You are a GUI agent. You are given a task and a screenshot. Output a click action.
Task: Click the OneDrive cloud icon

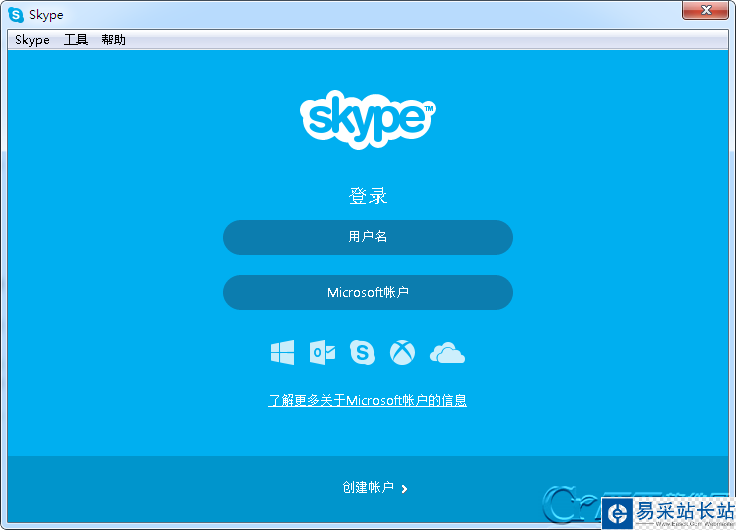click(447, 353)
